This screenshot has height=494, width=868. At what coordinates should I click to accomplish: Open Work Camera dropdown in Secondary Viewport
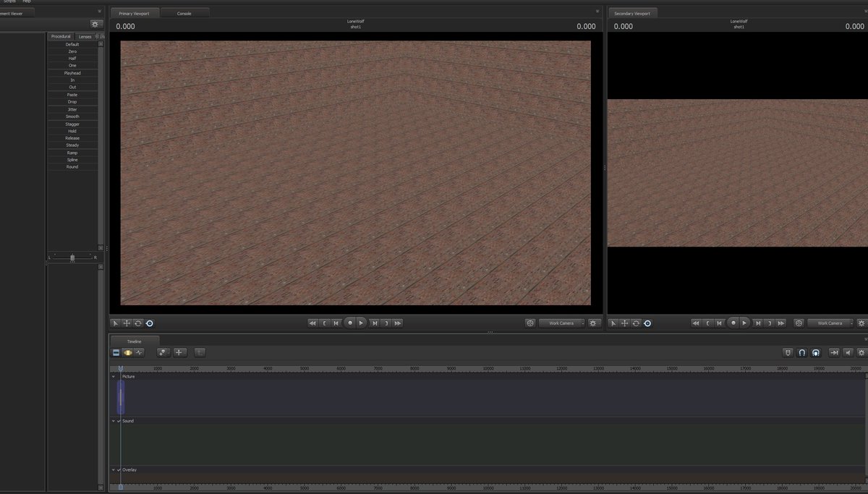point(830,323)
